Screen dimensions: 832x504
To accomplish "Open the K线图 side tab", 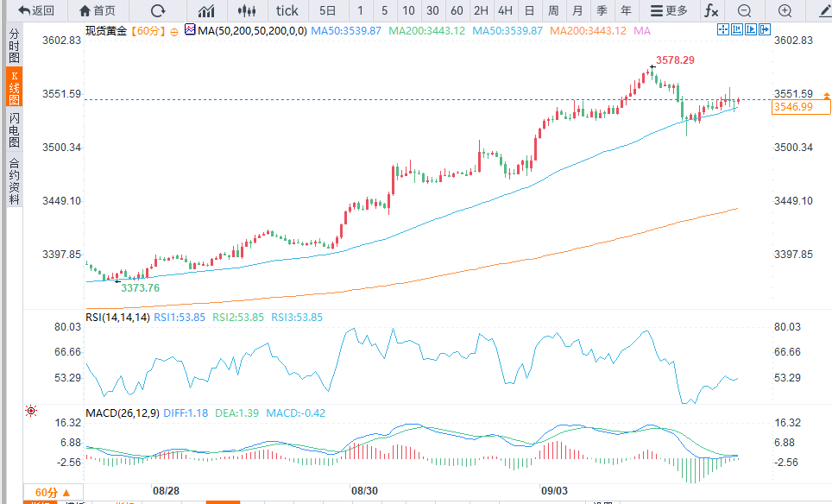I will (x=15, y=87).
